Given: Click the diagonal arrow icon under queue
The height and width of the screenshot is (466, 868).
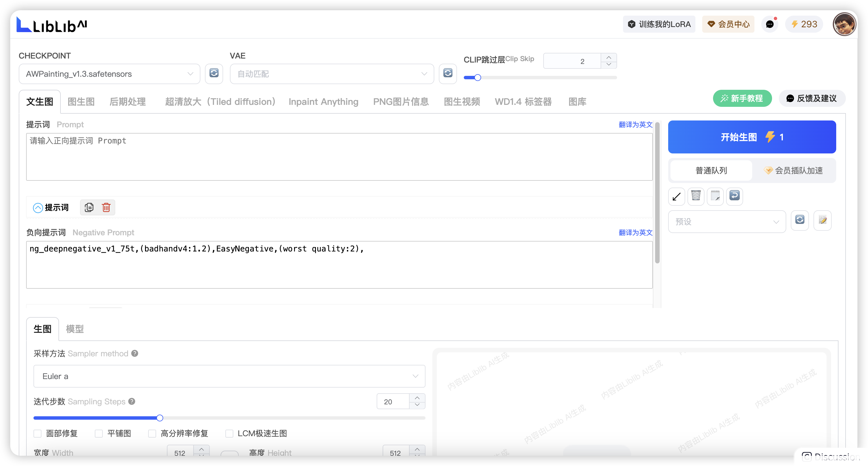Looking at the screenshot, I should coord(676,196).
